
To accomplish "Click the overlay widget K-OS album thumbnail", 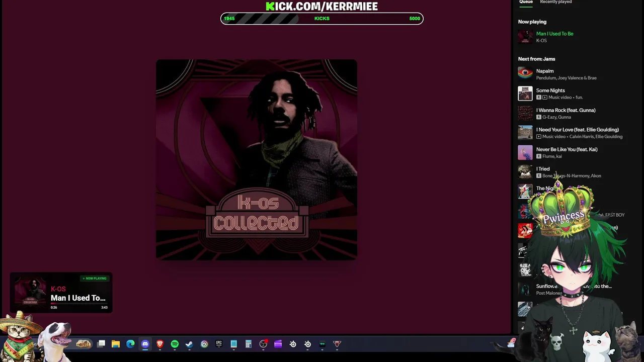I will pyautogui.click(x=30, y=293).
